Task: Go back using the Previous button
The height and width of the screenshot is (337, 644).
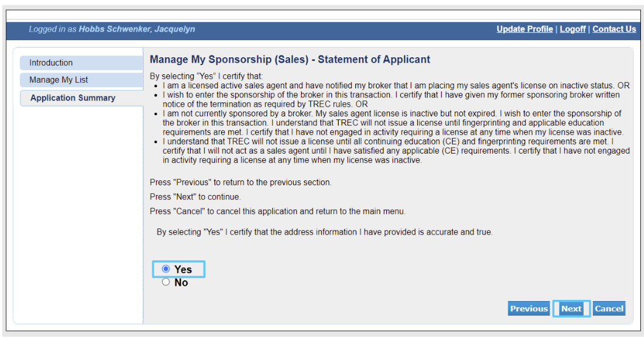Action: pyautogui.click(x=529, y=308)
